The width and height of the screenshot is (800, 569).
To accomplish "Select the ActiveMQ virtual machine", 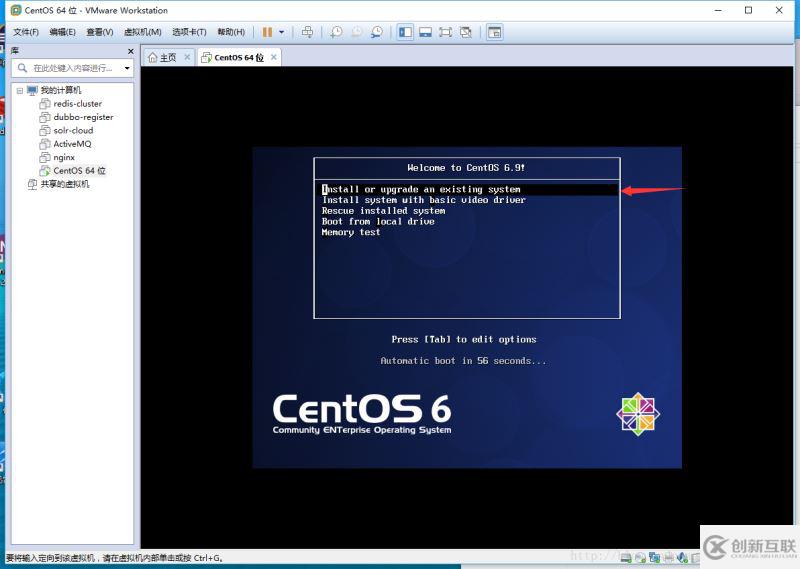I will click(72, 144).
